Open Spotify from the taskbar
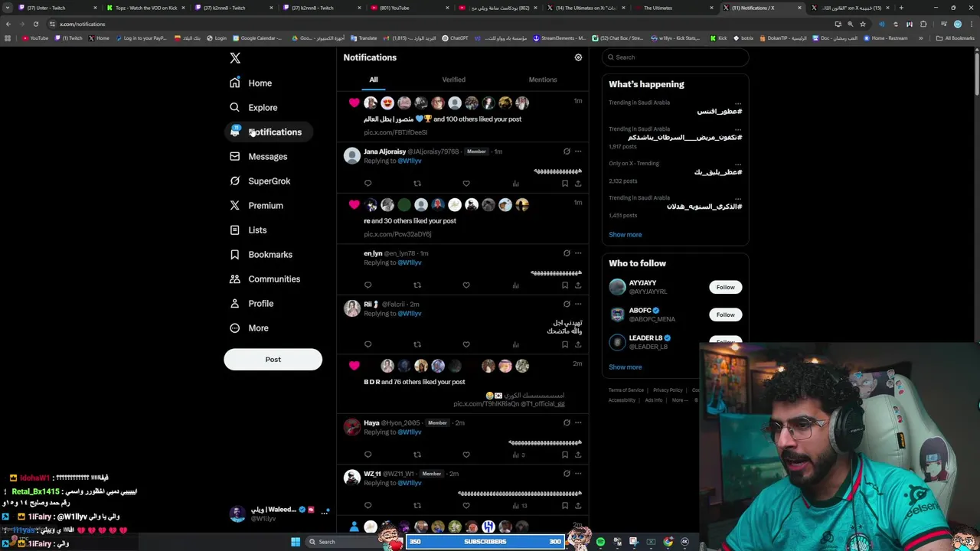Image resolution: width=980 pixels, height=551 pixels. tap(600, 542)
